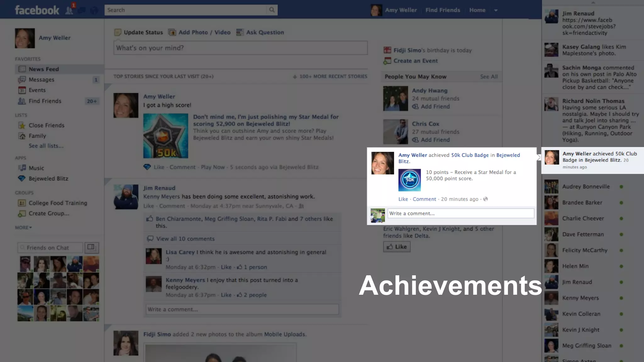Click the Facebook logo
This screenshot has height=362, width=644.
pyautogui.click(x=37, y=10)
